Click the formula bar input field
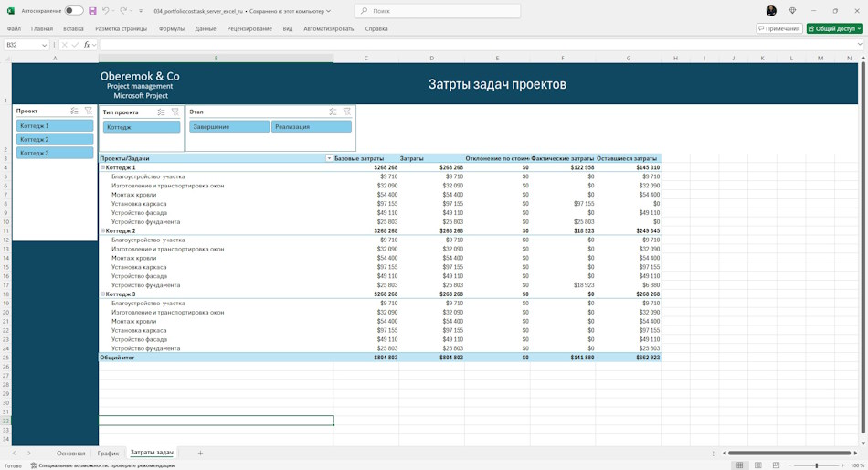The image size is (868, 470). [x=478, y=45]
